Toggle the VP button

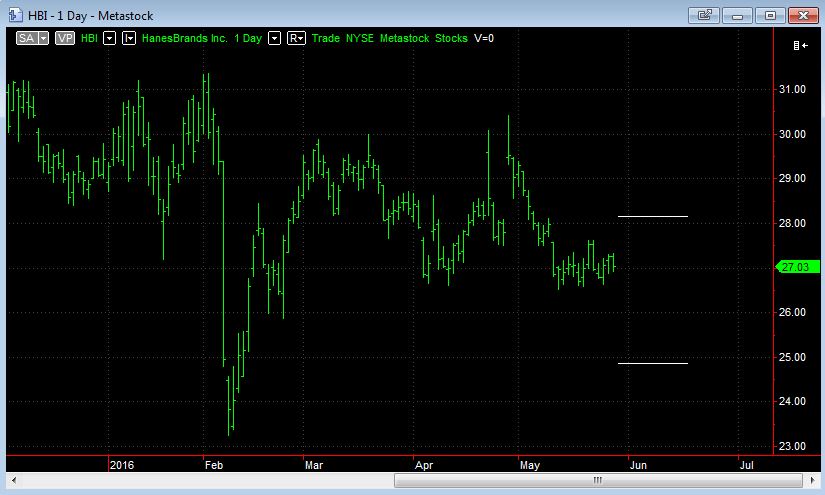(65, 38)
